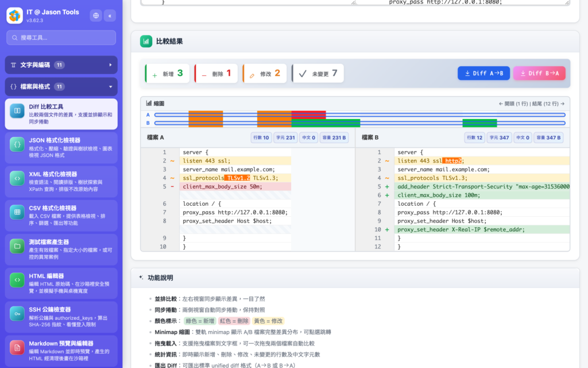Click the 行數 10 badge of 檔案 A
This screenshot has height=368, width=588.
click(261, 137)
